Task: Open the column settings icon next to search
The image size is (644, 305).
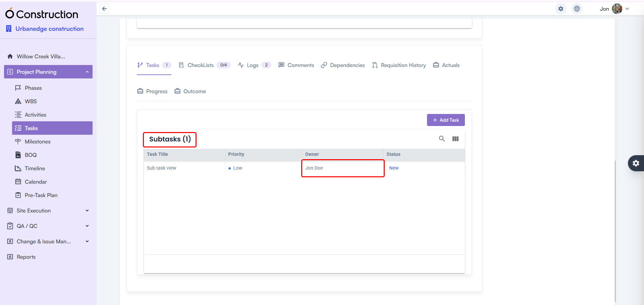Action: pyautogui.click(x=455, y=138)
